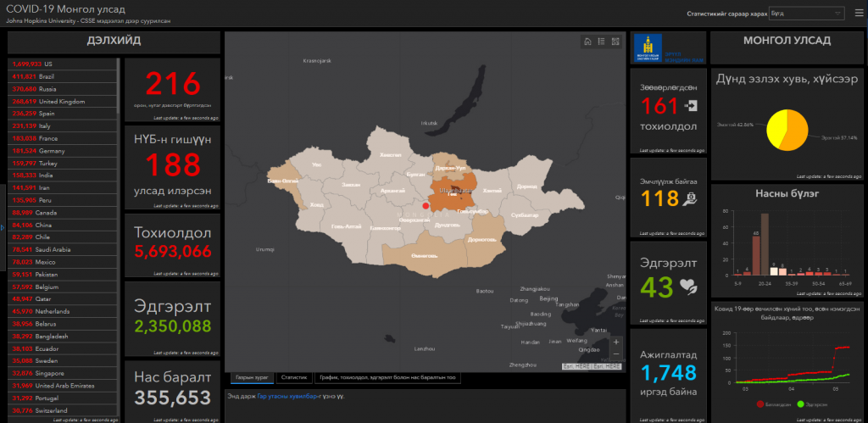868x423 pixels.
Task: Click the imported cases arrow icon beside 161
Action: 691,106
